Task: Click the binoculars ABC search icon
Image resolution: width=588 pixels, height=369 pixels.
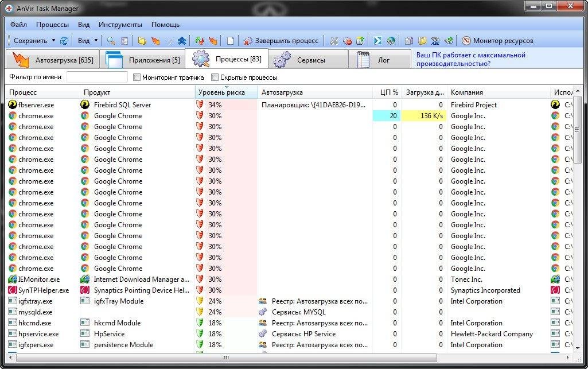Action: click(435, 41)
